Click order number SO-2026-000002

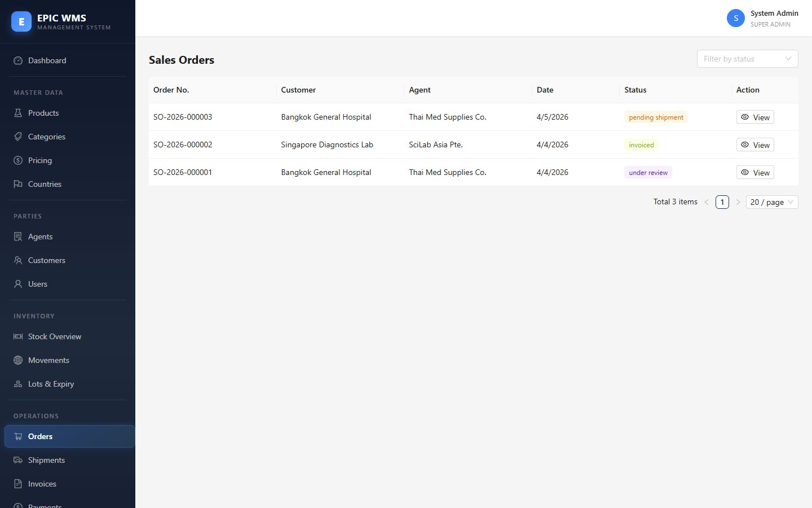pos(183,144)
